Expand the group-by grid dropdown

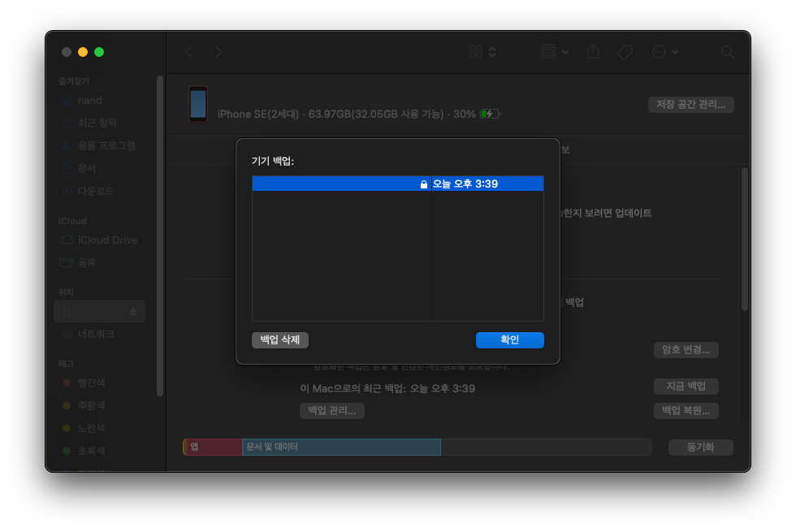pyautogui.click(x=554, y=52)
